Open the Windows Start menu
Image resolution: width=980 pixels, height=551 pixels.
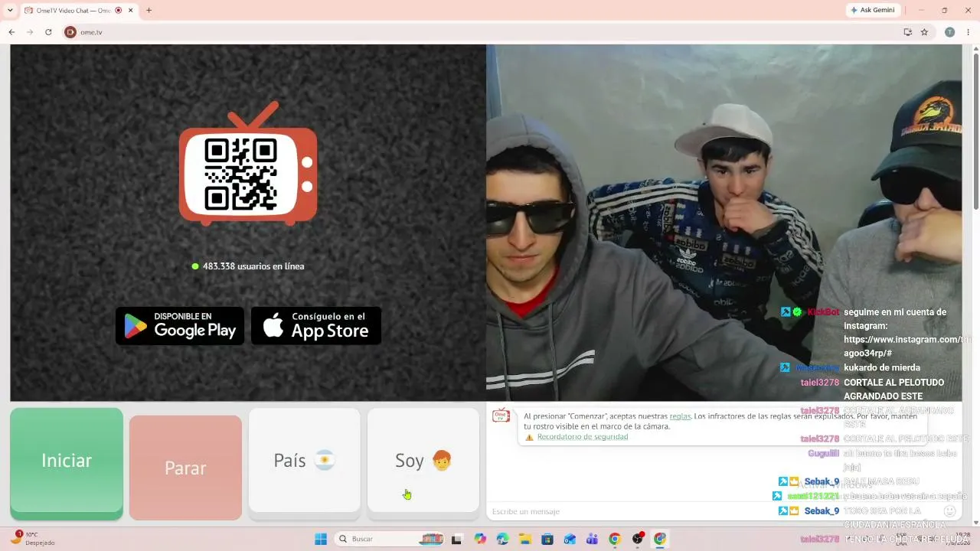tap(321, 539)
